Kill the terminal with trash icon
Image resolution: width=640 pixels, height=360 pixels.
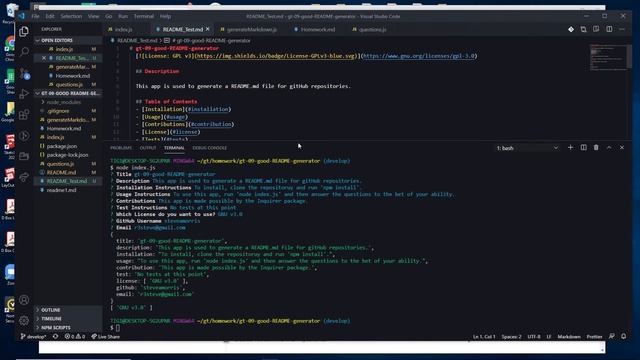[596, 147]
